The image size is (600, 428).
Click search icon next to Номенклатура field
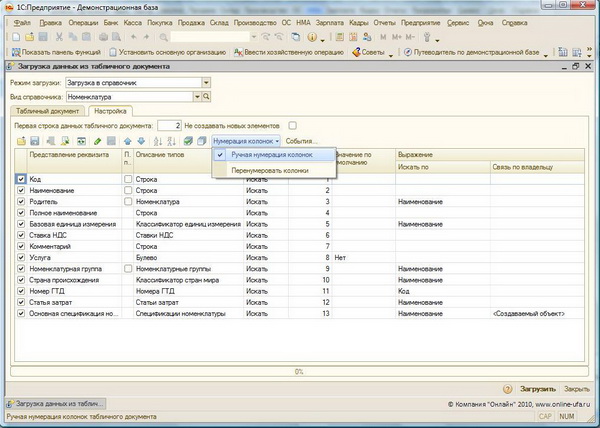pos(206,97)
